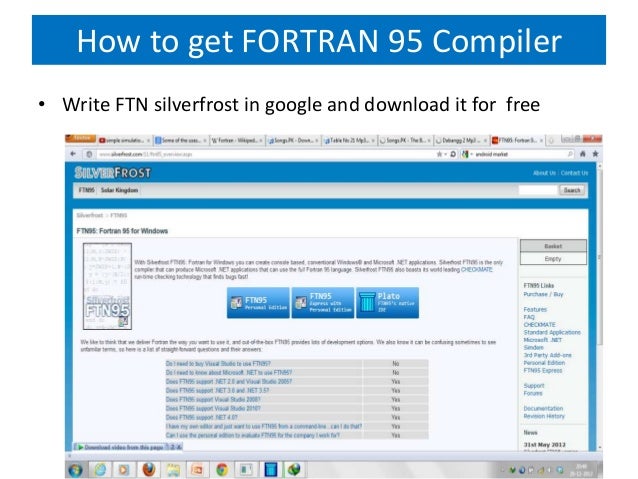Open the Personal Edition sidebar link
This screenshot has width=638, height=479.
coord(544,363)
